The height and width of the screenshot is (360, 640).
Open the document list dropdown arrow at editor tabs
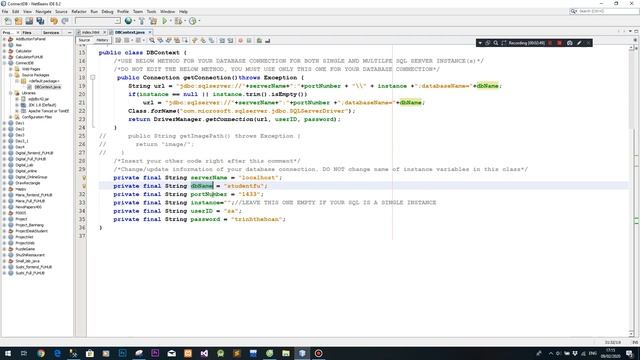[x=630, y=31]
